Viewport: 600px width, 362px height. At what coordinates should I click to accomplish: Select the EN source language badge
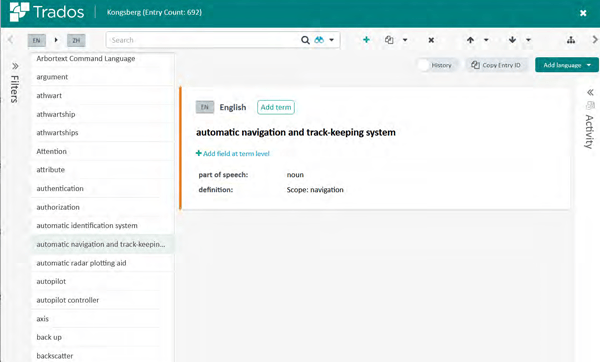point(36,40)
